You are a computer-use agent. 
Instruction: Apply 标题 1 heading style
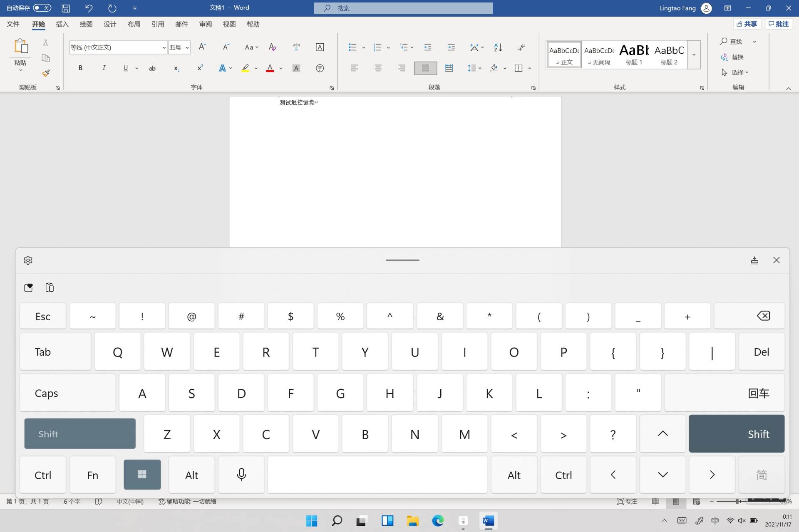point(634,54)
